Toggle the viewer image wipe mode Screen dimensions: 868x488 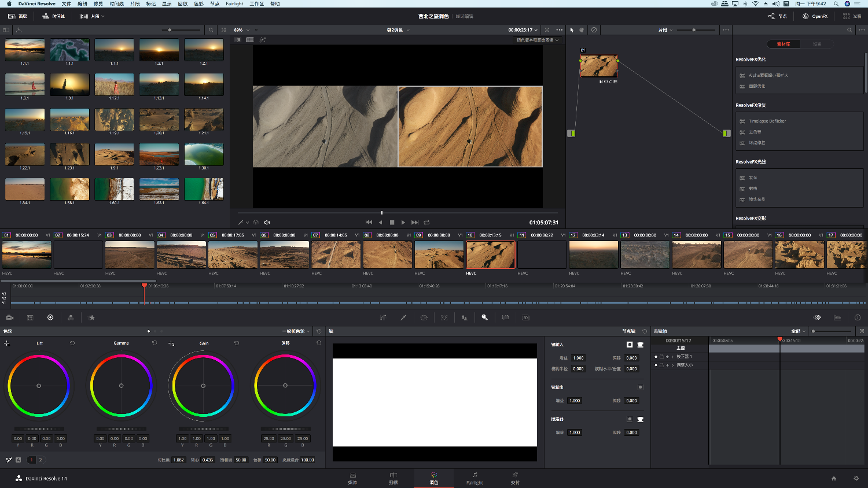(x=237, y=40)
